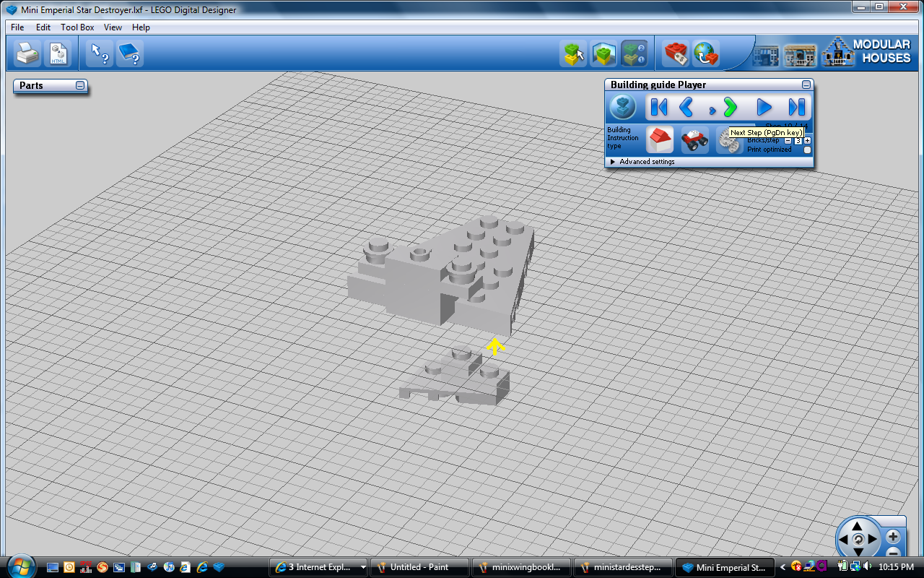Switch to the minixwingbookl... taskbar window
This screenshot has width=924, height=578.
pos(520,567)
